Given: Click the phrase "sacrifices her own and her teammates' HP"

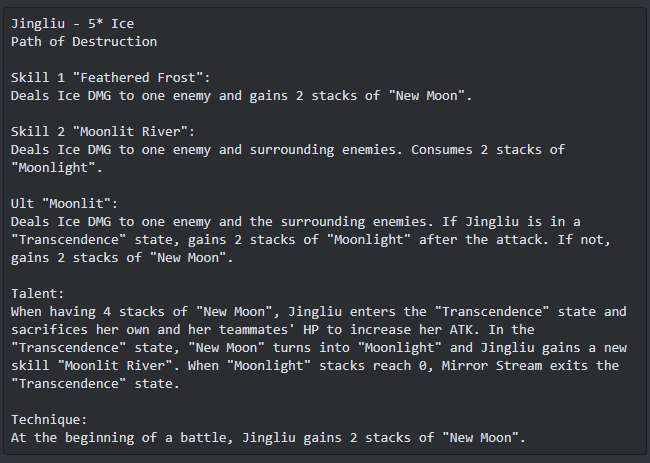Looking at the screenshot, I should [165, 330].
